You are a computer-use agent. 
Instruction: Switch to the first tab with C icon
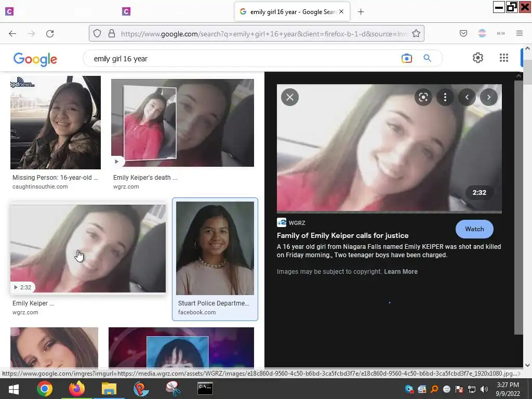point(9,11)
